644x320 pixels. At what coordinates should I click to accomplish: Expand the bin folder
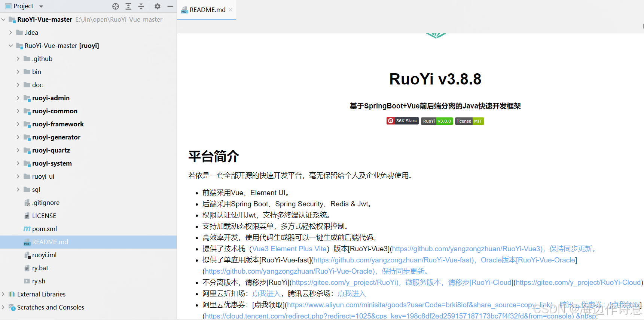(18, 72)
